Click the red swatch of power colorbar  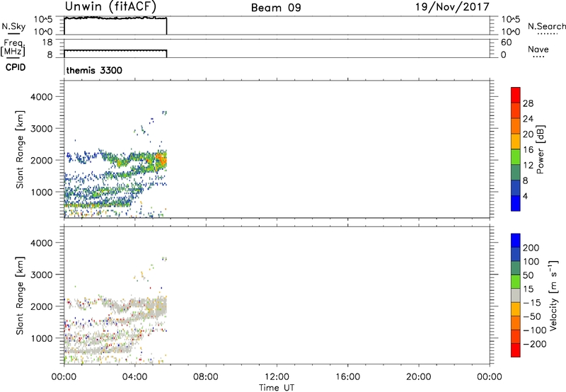click(x=516, y=95)
